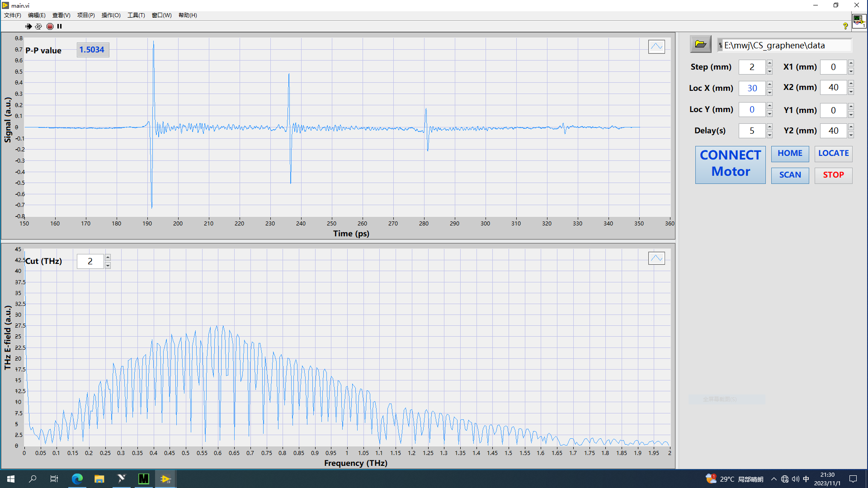This screenshot has width=868, height=488.
Task: Increase the Cut (THz) value
Action: point(108,257)
